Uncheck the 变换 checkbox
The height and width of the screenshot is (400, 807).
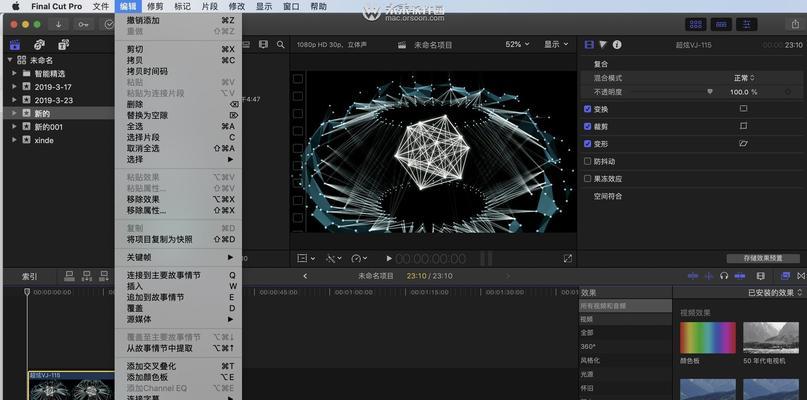(x=588, y=109)
